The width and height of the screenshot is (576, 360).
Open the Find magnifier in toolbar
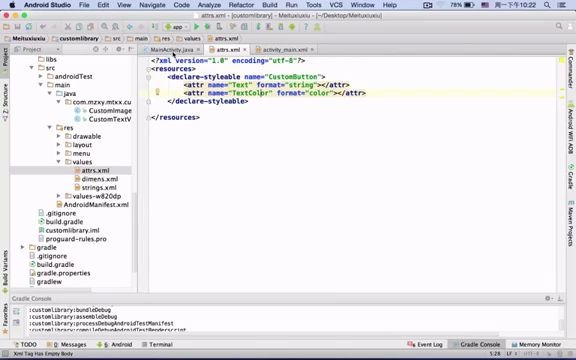coord(104,27)
